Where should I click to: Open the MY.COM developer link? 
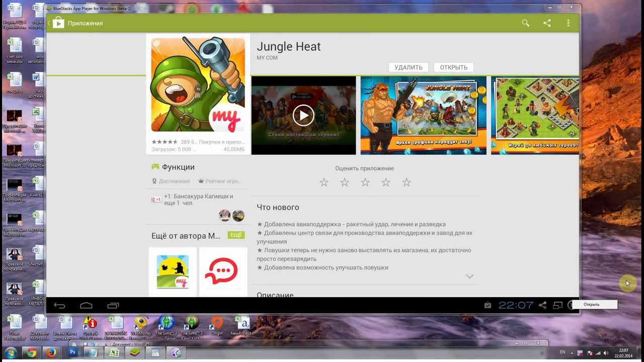click(267, 58)
